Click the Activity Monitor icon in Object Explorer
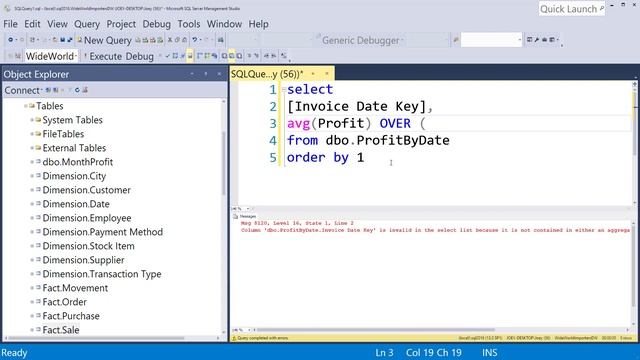Image resolution: width=640 pixels, height=360 pixels. click(x=85, y=90)
